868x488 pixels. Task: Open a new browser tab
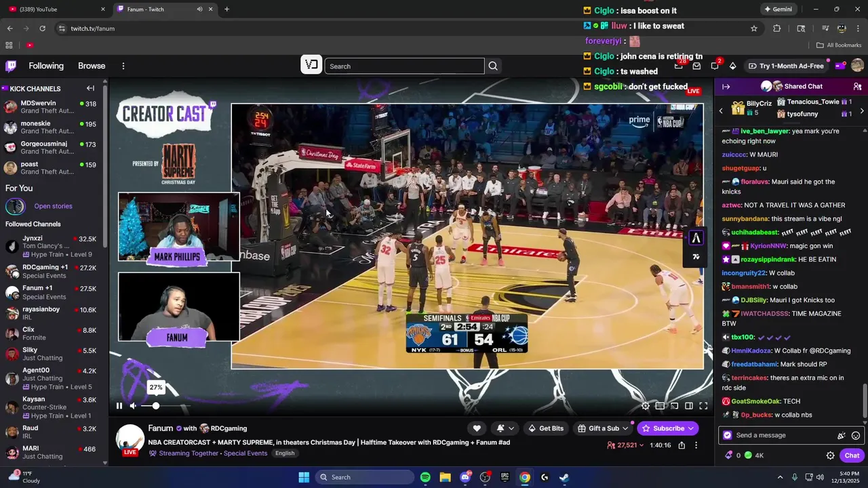[x=226, y=9]
